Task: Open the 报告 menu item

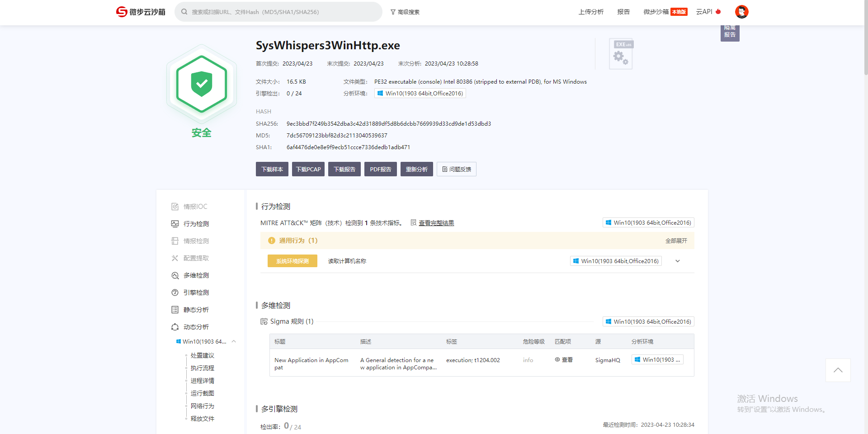Action: 623,12
